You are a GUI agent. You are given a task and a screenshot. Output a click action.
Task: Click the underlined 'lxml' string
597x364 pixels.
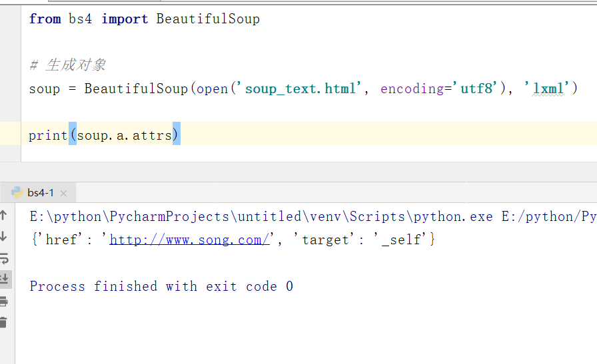point(548,89)
